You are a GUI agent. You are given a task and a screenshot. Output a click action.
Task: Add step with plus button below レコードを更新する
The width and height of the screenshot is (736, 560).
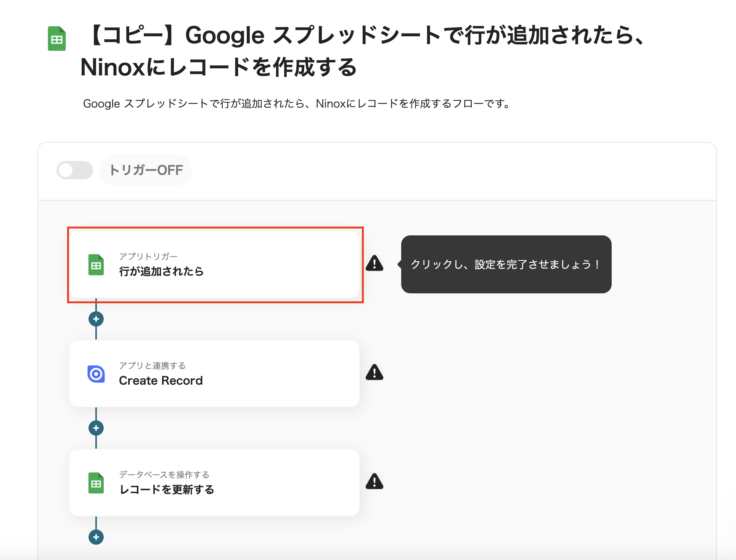pos(96,537)
